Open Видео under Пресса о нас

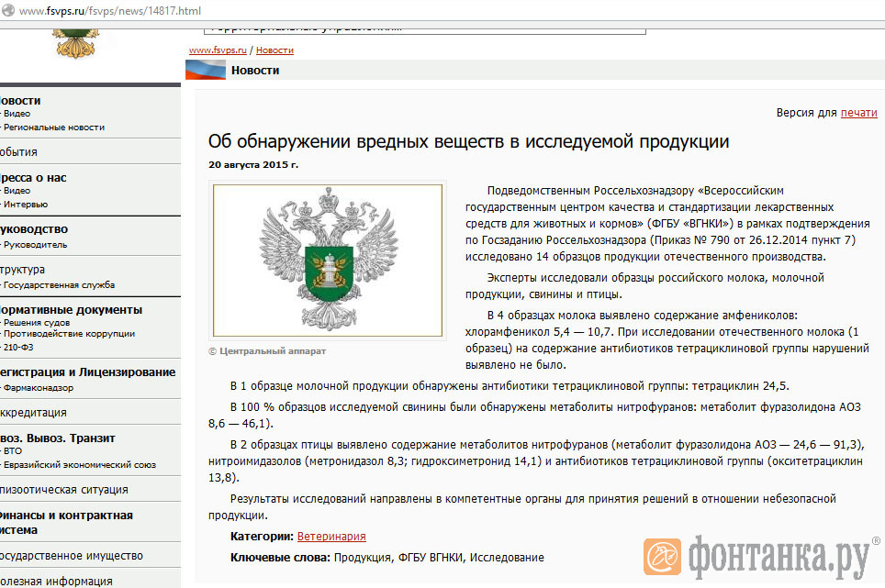pyautogui.click(x=17, y=191)
